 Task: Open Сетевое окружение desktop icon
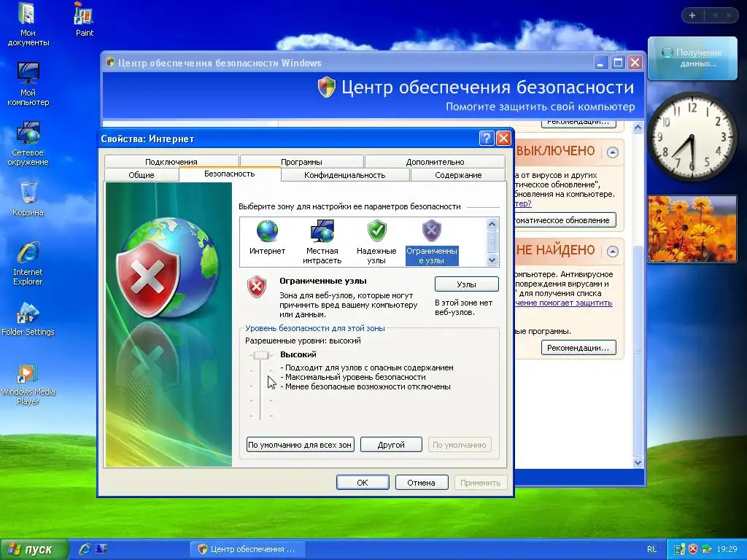(28, 144)
